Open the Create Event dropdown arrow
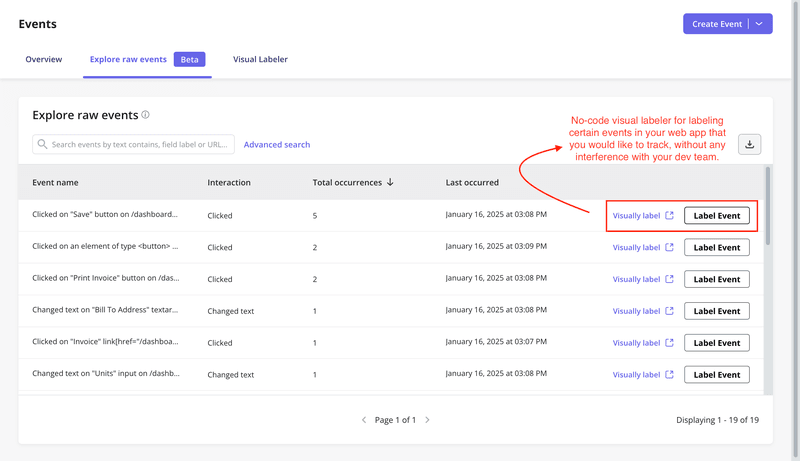Viewport: 800px width, 461px height. 759,24
